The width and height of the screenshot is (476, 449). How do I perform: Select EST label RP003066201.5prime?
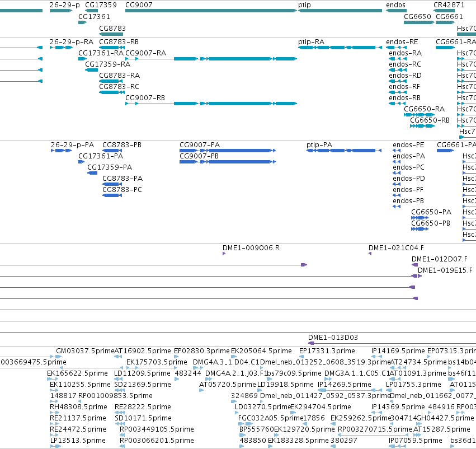(x=157, y=441)
